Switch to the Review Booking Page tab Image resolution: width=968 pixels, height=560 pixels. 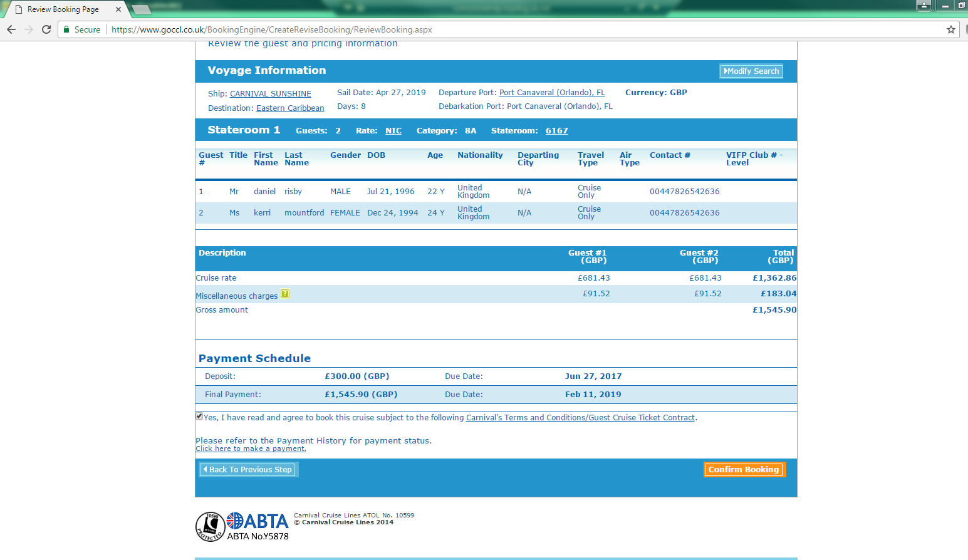tap(63, 9)
